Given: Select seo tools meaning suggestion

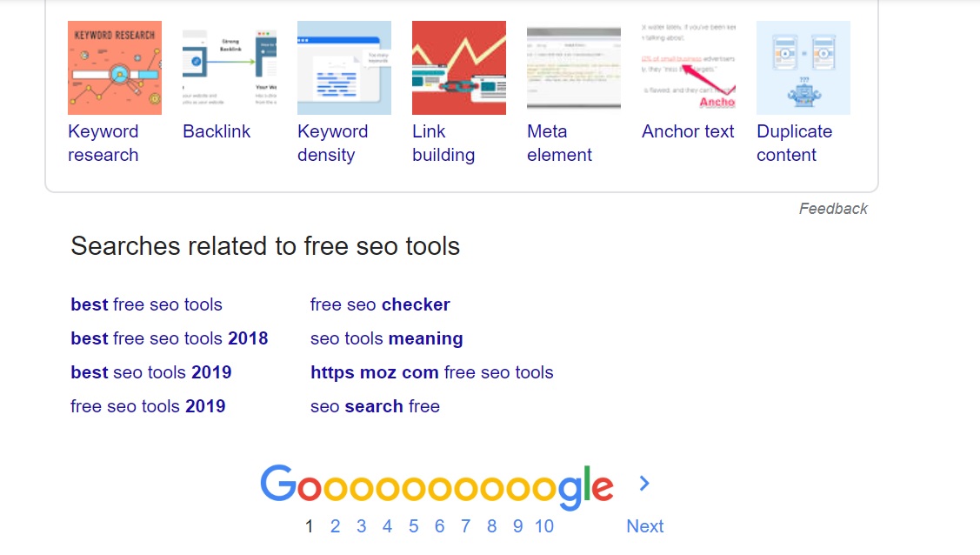Looking at the screenshot, I should pyautogui.click(x=387, y=338).
